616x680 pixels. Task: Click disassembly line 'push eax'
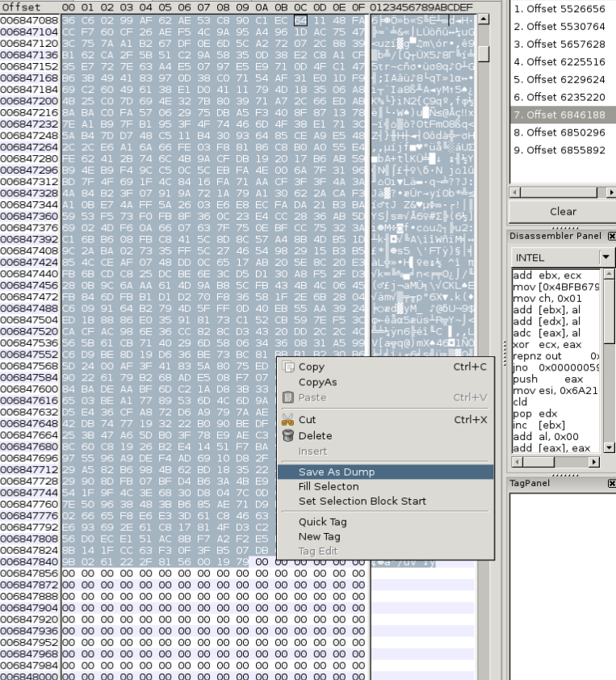tap(548, 379)
